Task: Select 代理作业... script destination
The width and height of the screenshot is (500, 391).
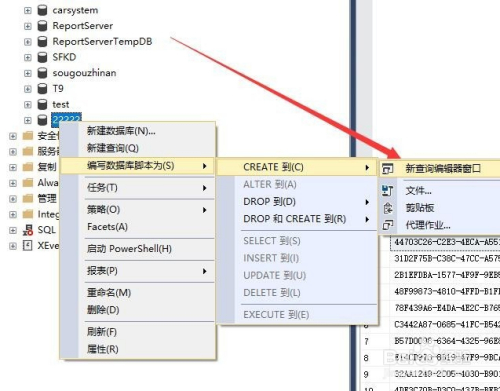Action: point(440,225)
